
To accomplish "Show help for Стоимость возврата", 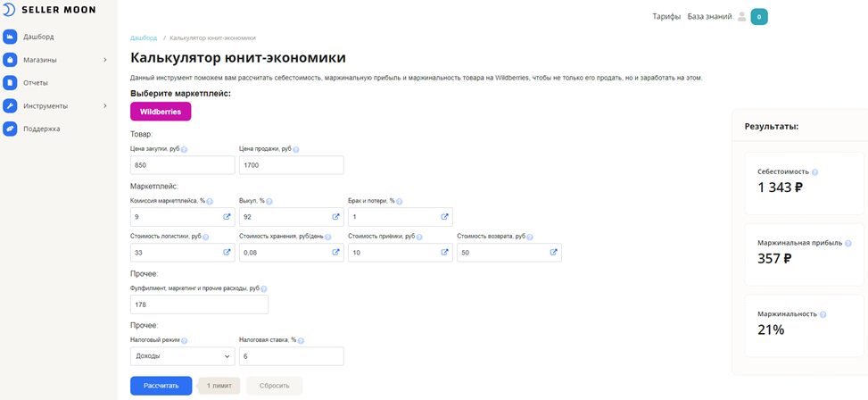I will coord(530,237).
